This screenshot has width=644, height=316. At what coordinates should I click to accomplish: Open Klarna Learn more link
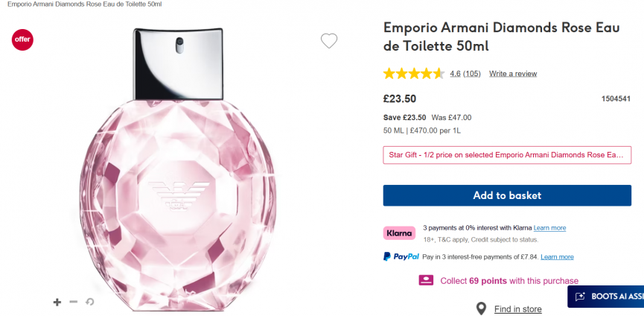(x=549, y=228)
